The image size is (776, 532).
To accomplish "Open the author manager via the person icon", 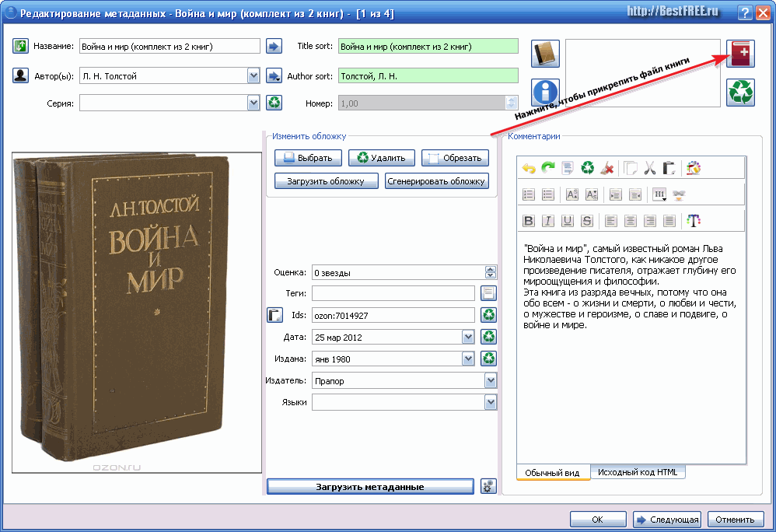I will (20, 75).
